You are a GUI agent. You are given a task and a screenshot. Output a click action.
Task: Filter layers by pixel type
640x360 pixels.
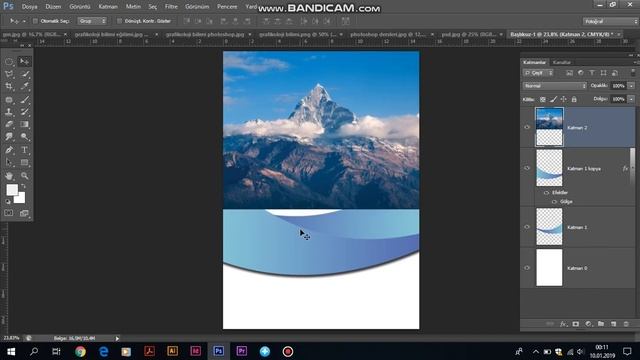pyautogui.click(x=569, y=73)
